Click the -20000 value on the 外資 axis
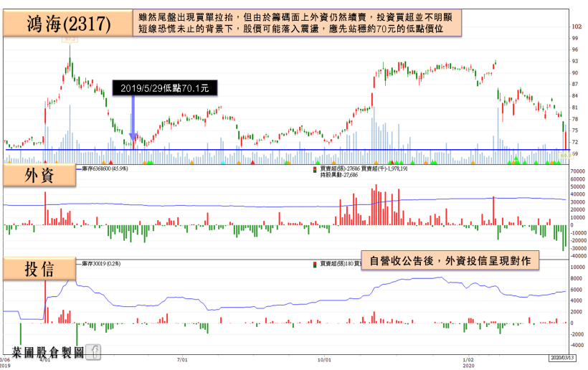Viewport: 588px width, 370px height. click(x=577, y=241)
